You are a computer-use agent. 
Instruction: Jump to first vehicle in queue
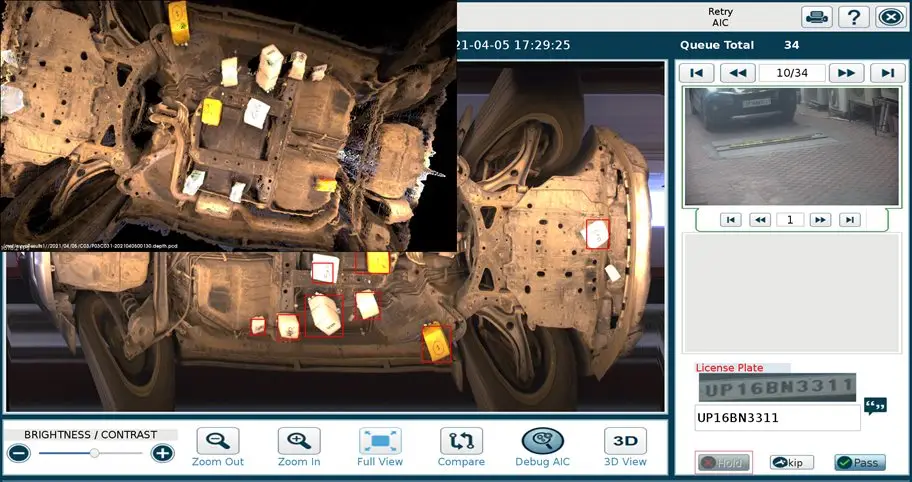(697, 73)
